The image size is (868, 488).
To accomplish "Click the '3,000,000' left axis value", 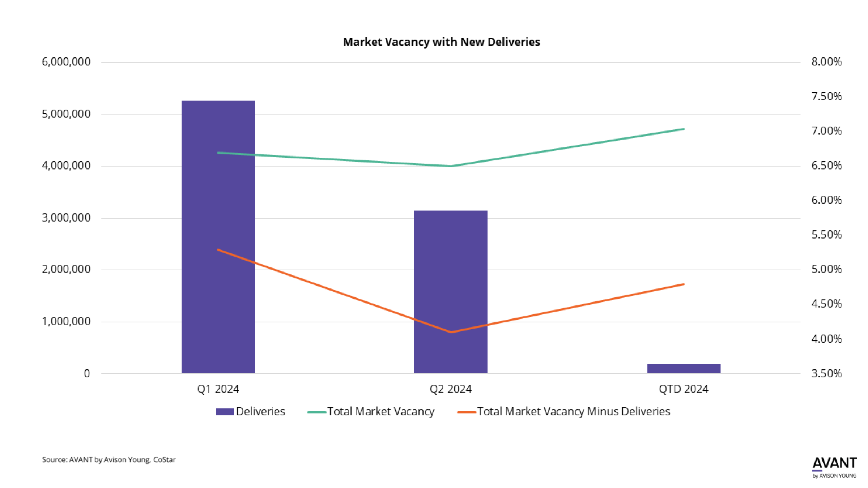I will 66,218.
